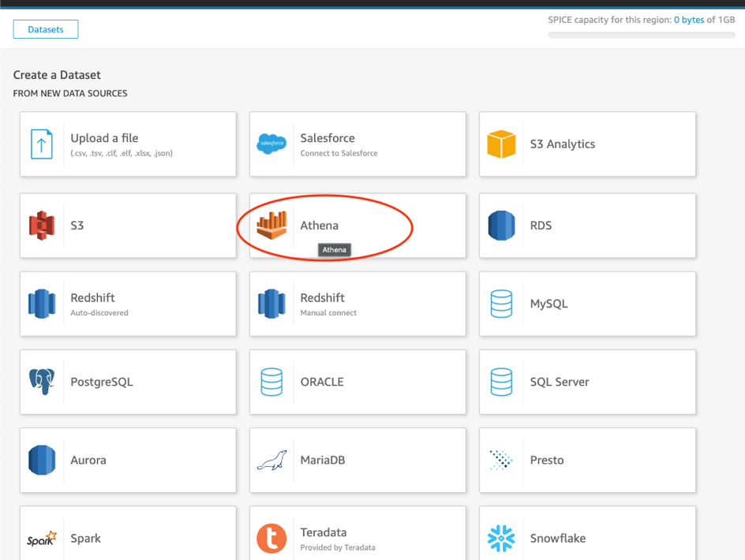This screenshot has height=560, width=745.
Task: Click the Spark logo icon
Action: (x=42, y=539)
